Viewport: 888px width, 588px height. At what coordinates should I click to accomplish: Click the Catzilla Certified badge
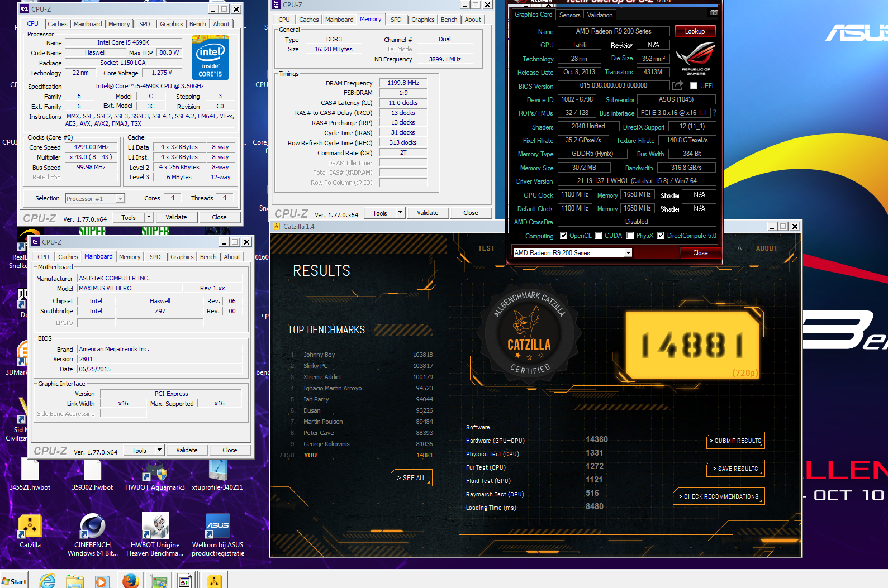pos(529,335)
